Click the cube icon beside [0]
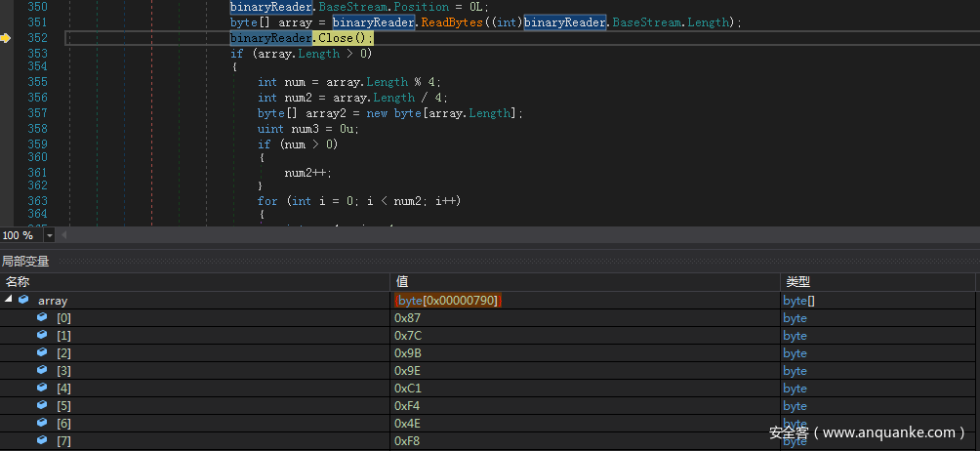Screen dimensions: 980x451 (42, 318)
